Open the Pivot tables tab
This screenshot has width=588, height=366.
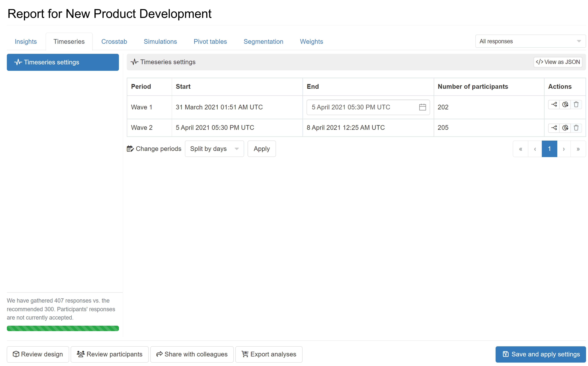(x=210, y=41)
